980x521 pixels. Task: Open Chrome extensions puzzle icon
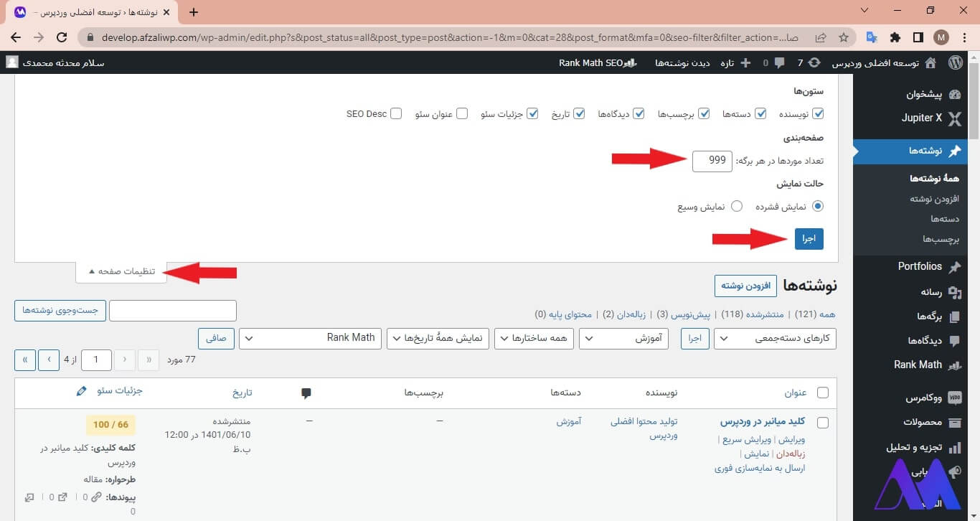click(x=895, y=37)
